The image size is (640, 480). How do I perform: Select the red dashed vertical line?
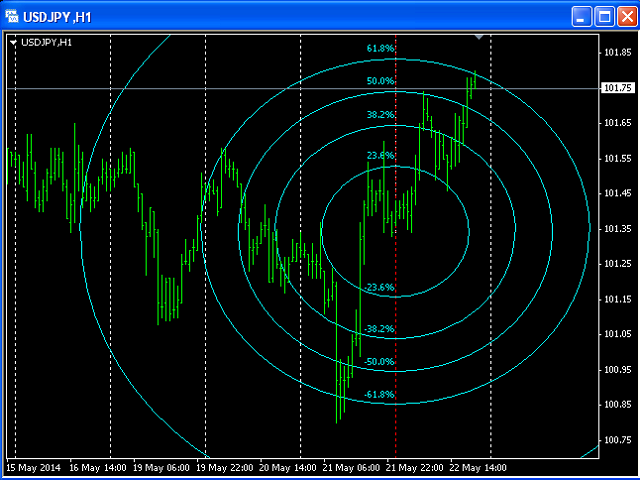396,245
